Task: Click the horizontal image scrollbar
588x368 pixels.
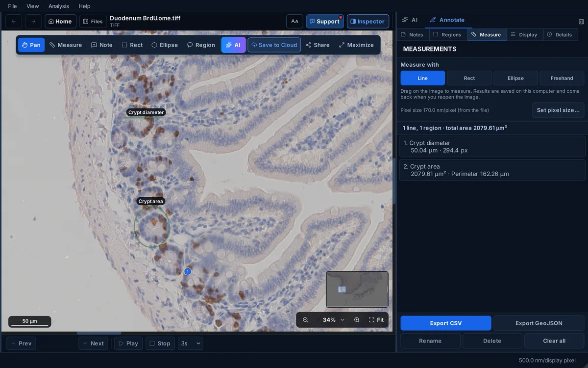Action: click(99, 333)
